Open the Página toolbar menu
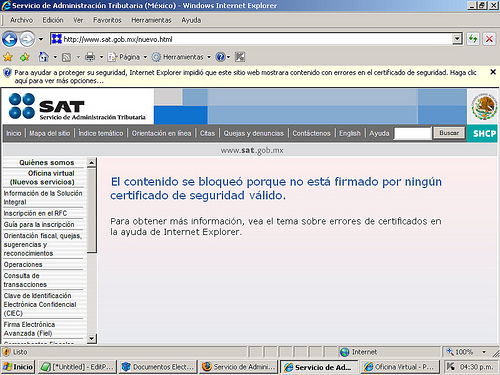This screenshot has height=375, width=500. (x=127, y=57)
